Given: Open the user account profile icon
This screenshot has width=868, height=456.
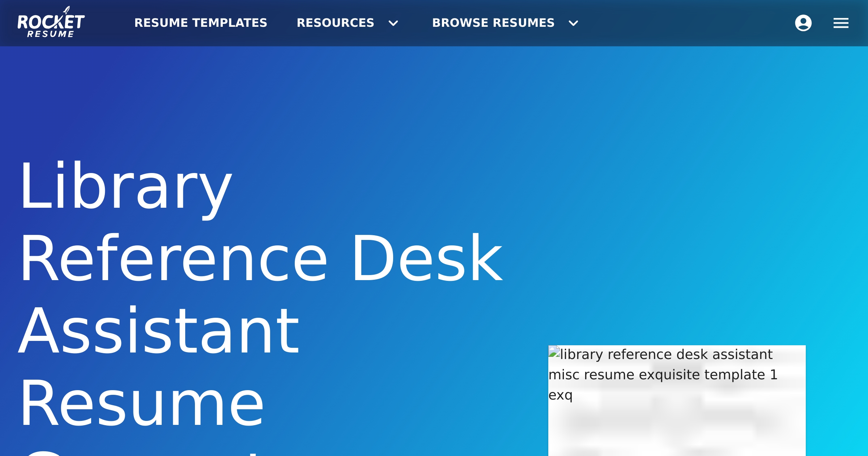Looking at the screenshot, I should 803,23.
